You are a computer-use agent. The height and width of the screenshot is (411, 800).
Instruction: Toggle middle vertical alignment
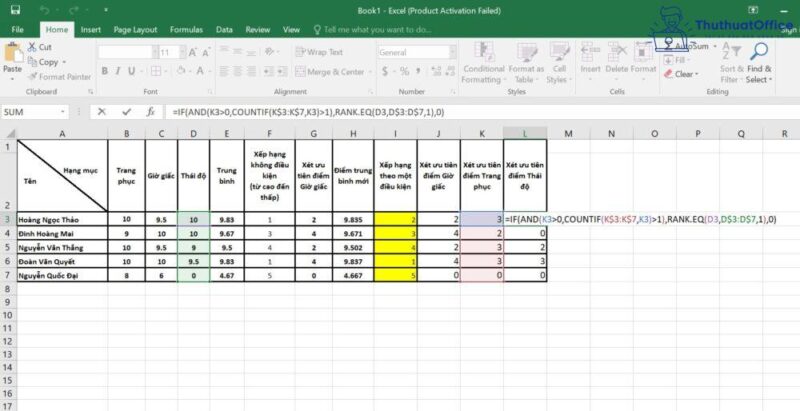tap(237, 52)
